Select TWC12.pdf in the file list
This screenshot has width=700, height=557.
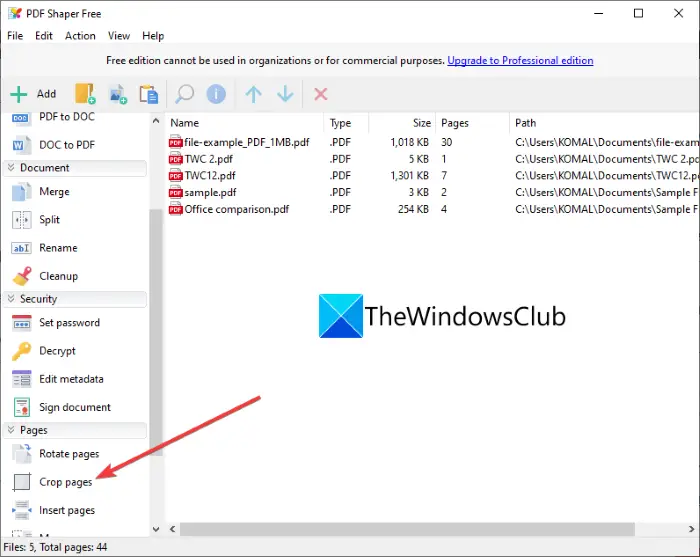[210, 176]
